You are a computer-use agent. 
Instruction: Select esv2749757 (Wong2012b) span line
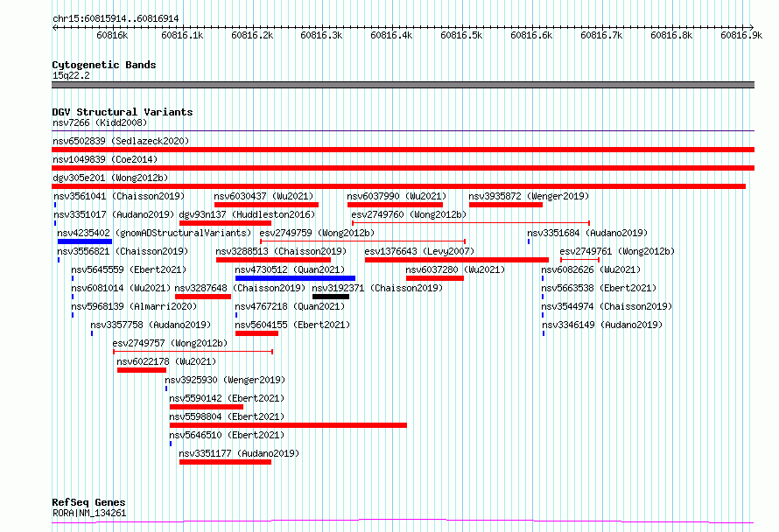click(x=193, y=352)
